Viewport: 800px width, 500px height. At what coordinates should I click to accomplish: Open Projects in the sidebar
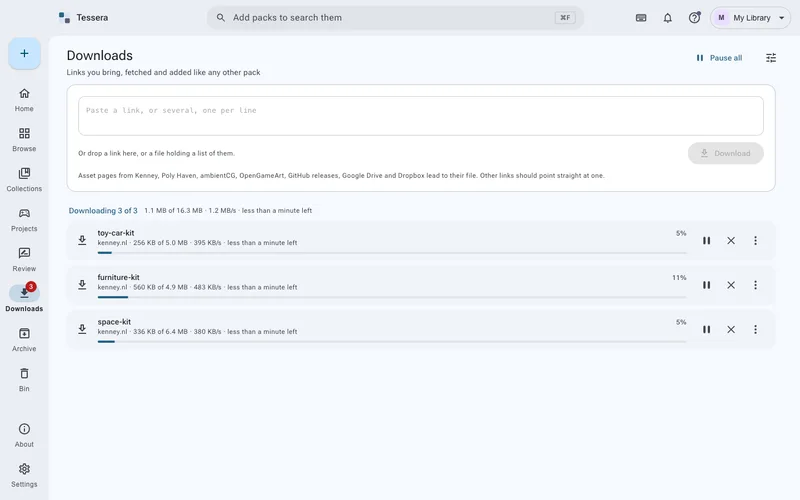24,220
